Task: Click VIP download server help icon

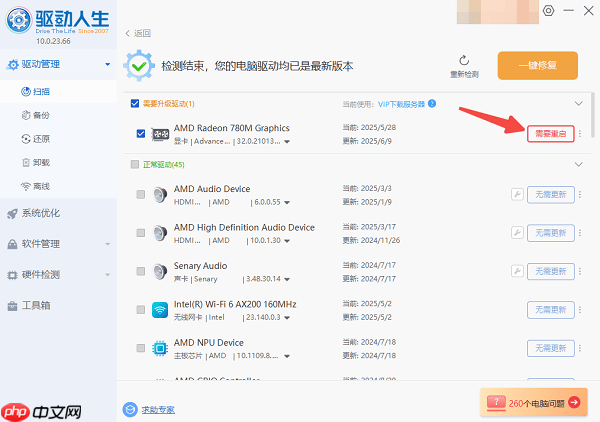Action: [x=432, y=104]
